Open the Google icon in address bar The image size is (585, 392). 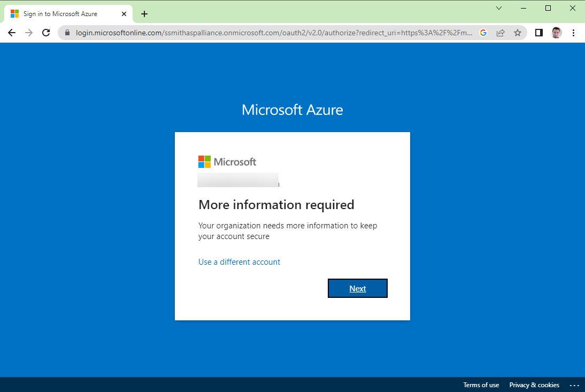(483, 33)
